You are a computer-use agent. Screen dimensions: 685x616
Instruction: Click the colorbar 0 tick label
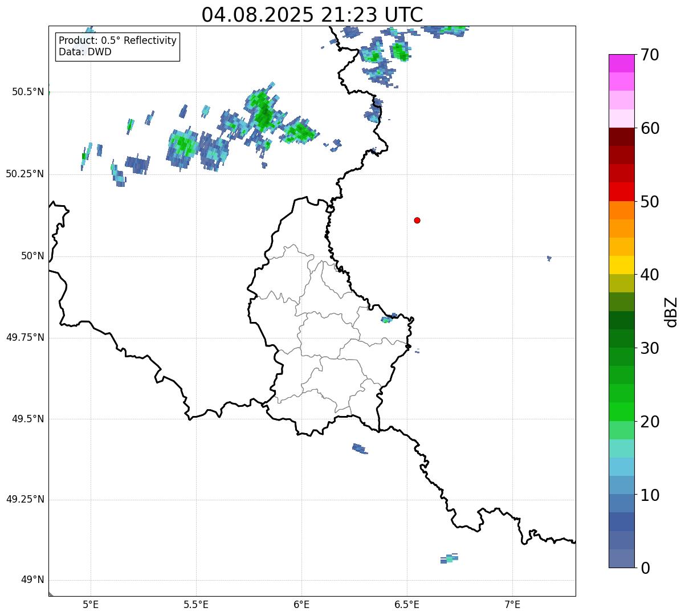[x=645, y=568]
